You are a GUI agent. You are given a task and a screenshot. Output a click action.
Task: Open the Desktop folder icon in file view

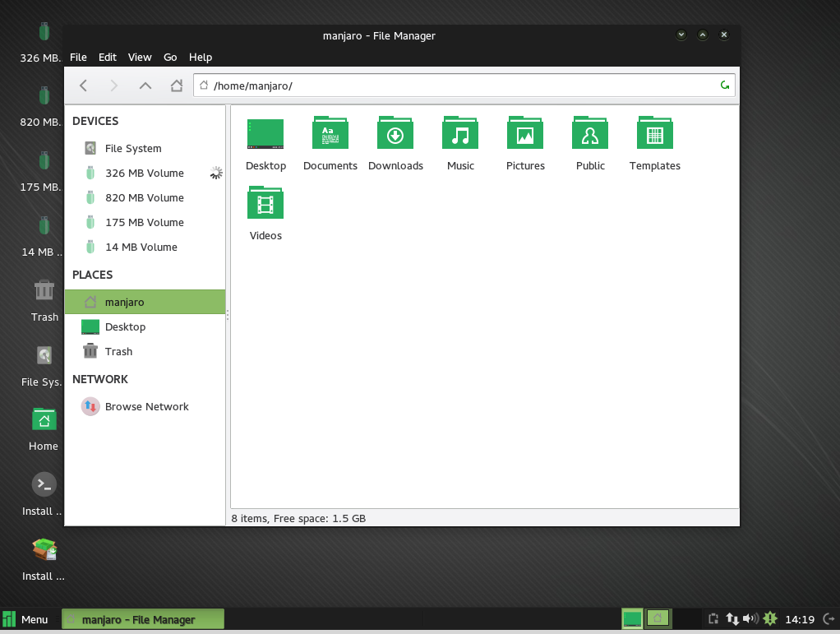(265, 144)
